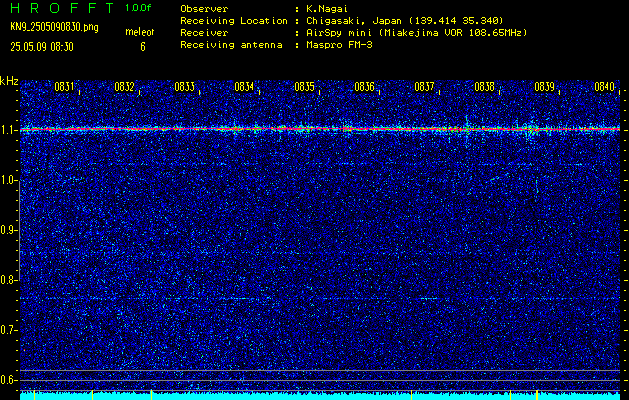Click the meteor count label
629x400 pixels.
[140, 32]
